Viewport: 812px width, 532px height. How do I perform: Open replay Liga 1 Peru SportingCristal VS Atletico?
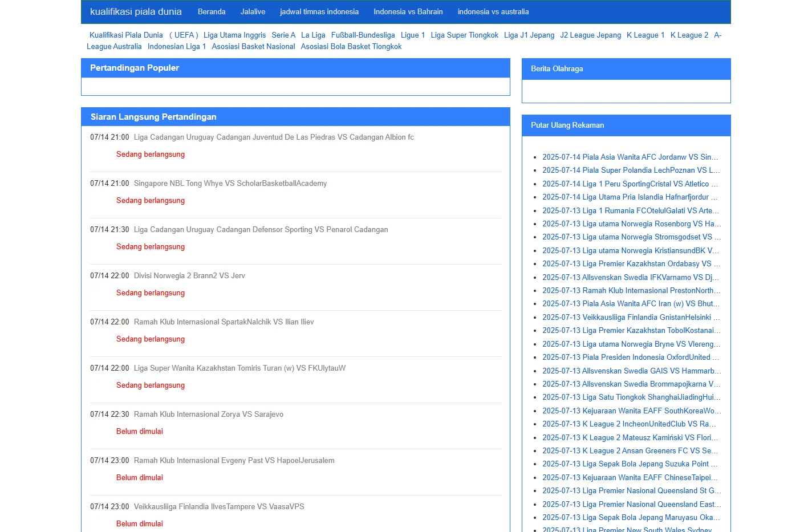click(630, 184)
